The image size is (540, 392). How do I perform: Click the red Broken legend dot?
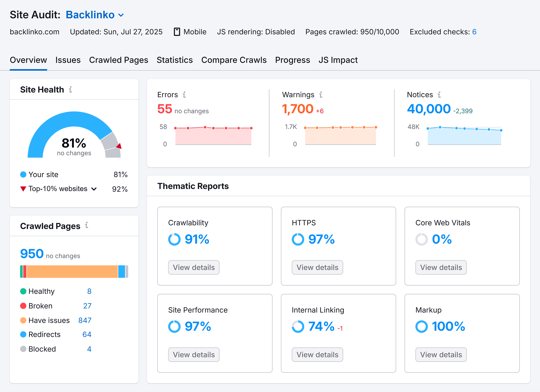(x=23, y=306)
